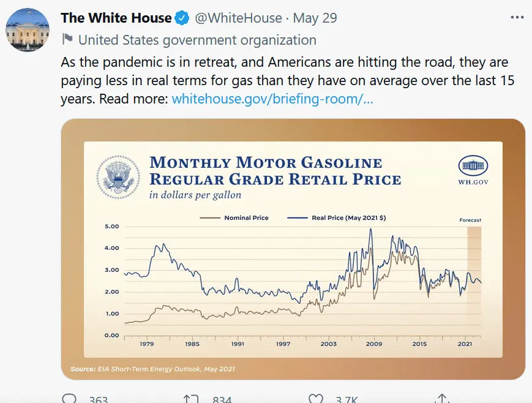Viewport: 532px width, 403px height.
Task: Open the share tweet icon
Action: coord(442,399)
